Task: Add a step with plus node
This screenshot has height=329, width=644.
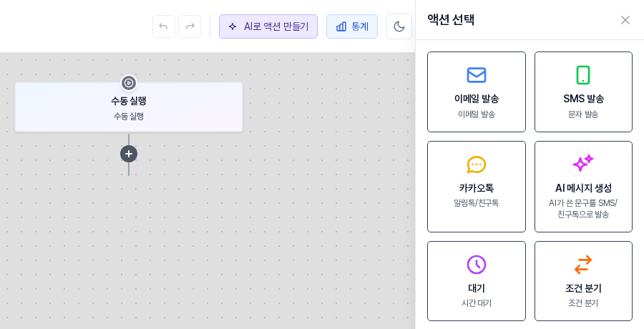Action: click(129, 154)
